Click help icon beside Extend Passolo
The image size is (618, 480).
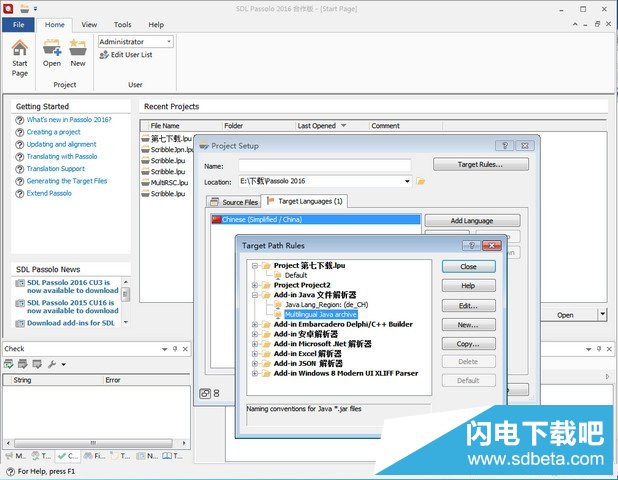[x=20, y=193]
